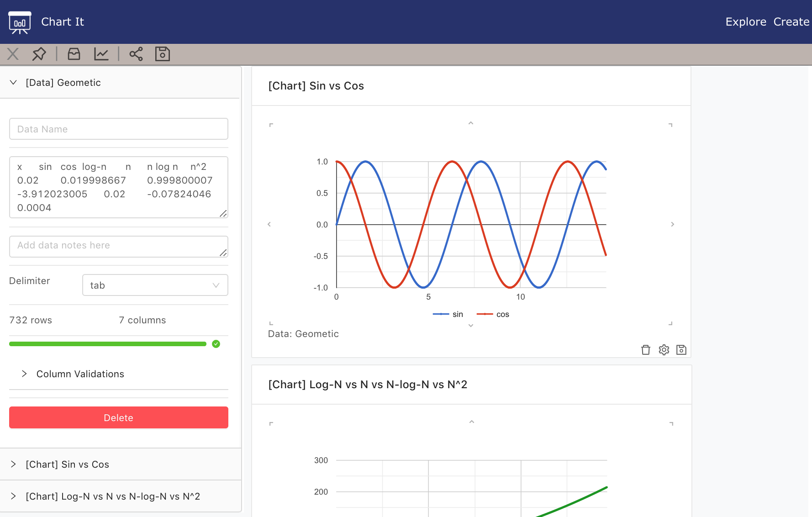The height and width of the screenshot is (517, 812).
Task: Click the save icon in the toolbar
Action: point(162,54)
